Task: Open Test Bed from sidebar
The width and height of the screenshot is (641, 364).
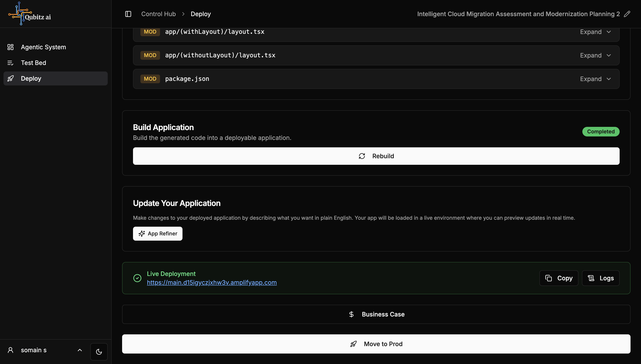Action: (x=34, y=63)
